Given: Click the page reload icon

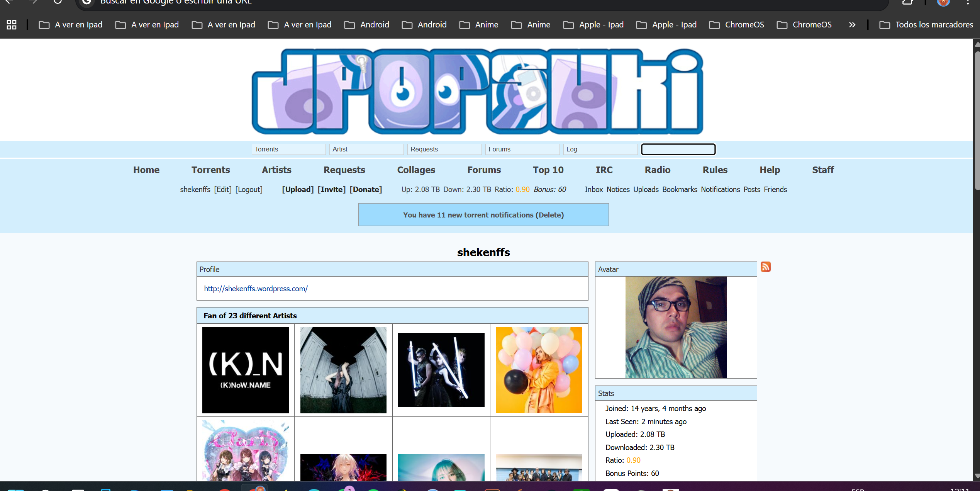Looking at the screenshot, I should pyautogui.click(x=58, y=2).
